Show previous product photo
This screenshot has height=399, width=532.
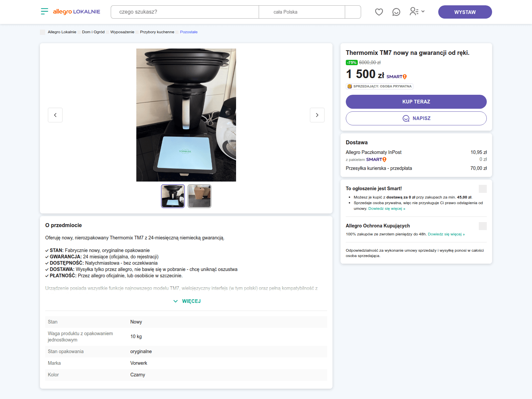[x=55, y=115]
